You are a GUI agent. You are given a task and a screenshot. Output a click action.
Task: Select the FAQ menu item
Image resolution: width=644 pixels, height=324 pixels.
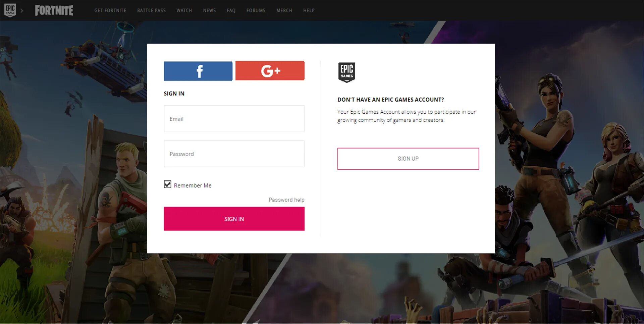(x=231, y=10)
